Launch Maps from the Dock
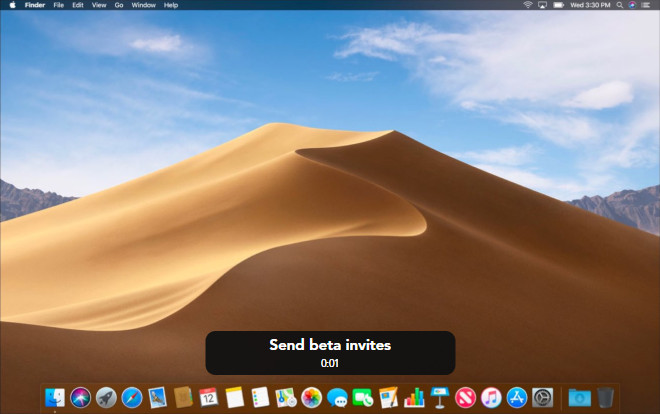The image size is (660, 414). point(286,398)
